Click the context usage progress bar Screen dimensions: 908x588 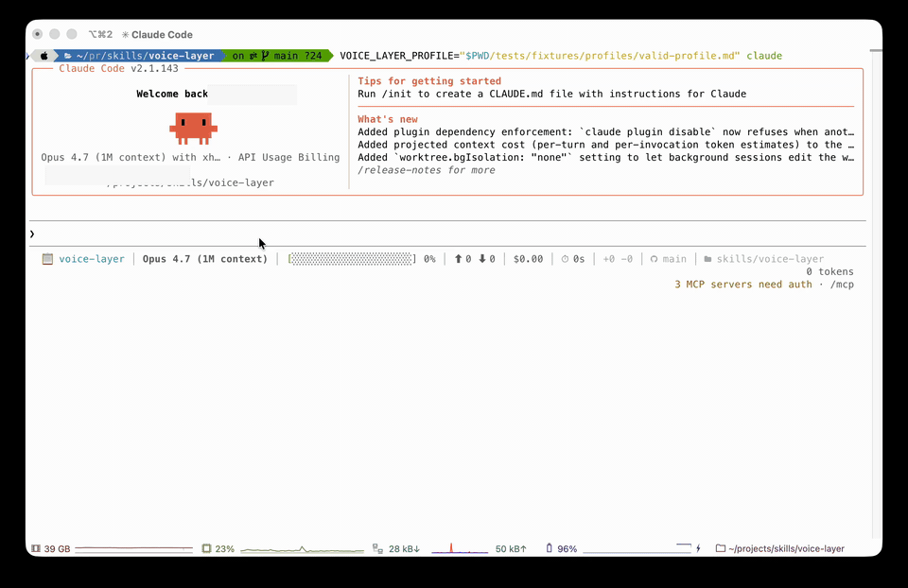[352, 259]
